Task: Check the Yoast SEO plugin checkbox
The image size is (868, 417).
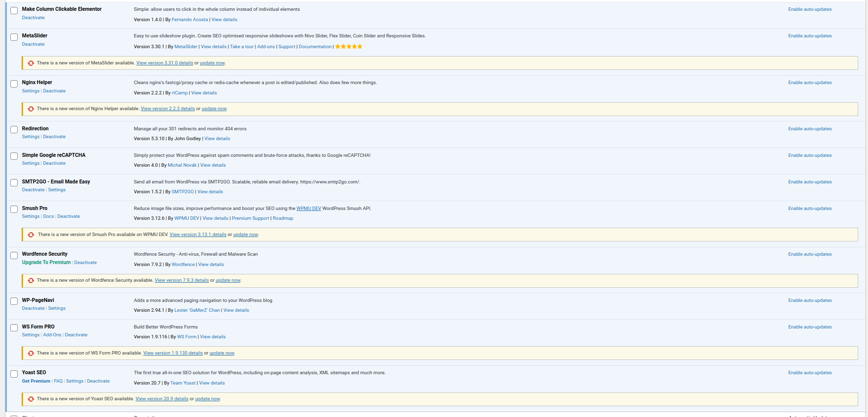Action: click(14, 374)
